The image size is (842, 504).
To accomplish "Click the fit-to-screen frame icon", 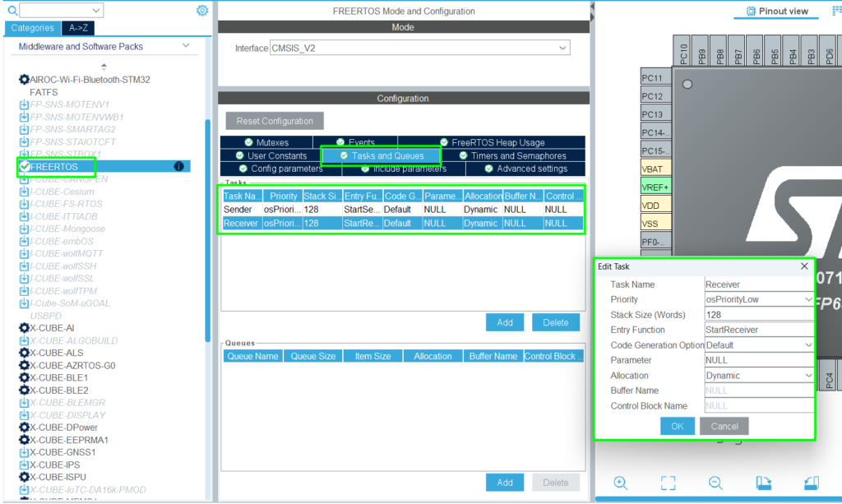I will 669,483.
